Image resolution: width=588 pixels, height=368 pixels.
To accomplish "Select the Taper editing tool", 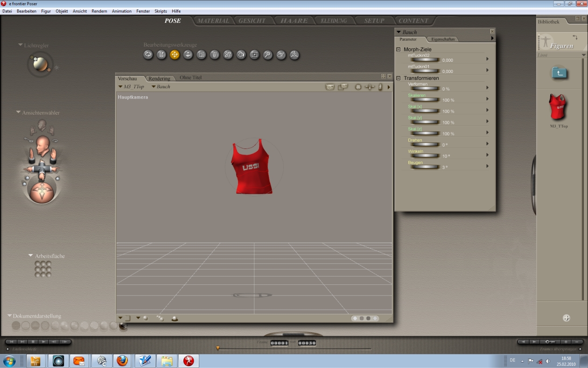I will point(215,55).
